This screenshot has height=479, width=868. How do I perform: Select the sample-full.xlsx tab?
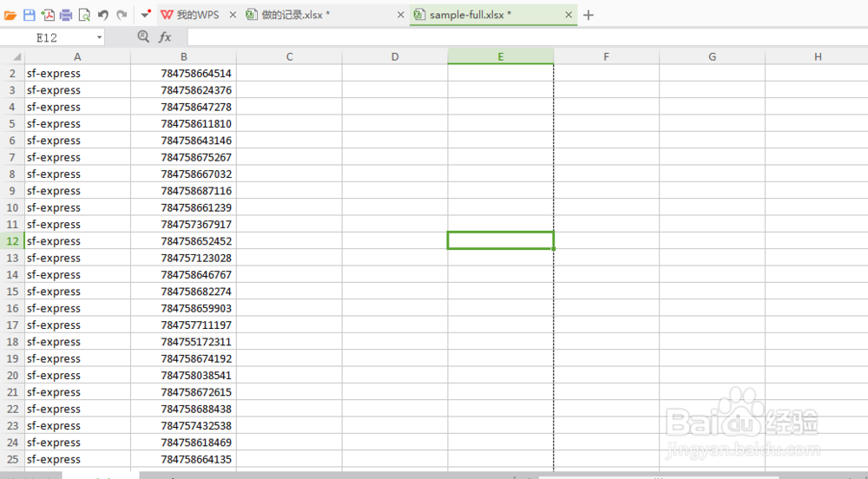[470, 15]
